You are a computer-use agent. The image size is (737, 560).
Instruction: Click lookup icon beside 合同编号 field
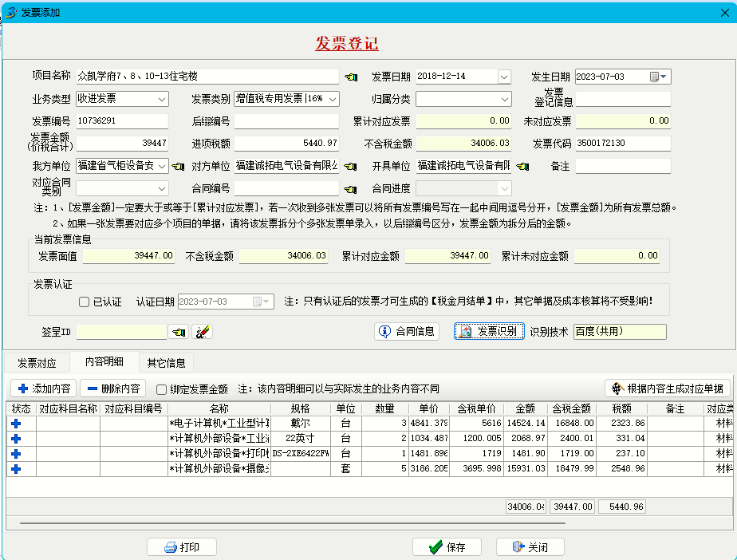pos(351,189)
